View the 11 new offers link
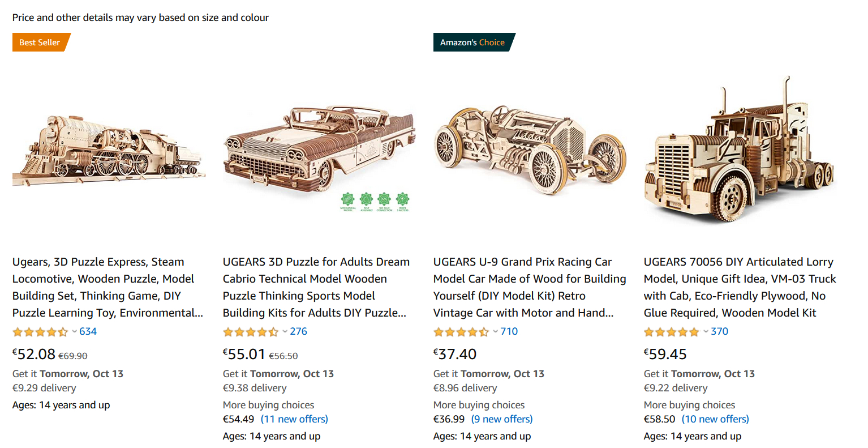This screenshot has height=448, width=868. pyautogui.click(x=294, y=419)
